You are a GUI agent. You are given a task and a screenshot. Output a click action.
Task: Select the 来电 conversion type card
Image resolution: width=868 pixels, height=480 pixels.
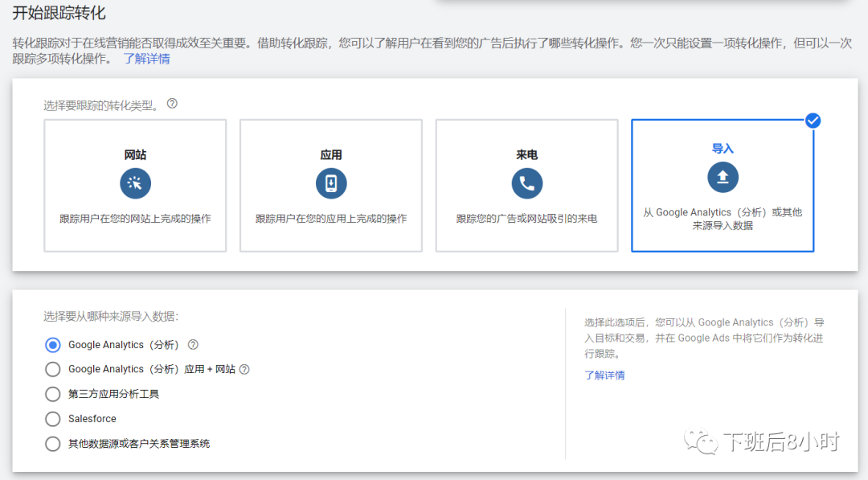tap(526, 185)
